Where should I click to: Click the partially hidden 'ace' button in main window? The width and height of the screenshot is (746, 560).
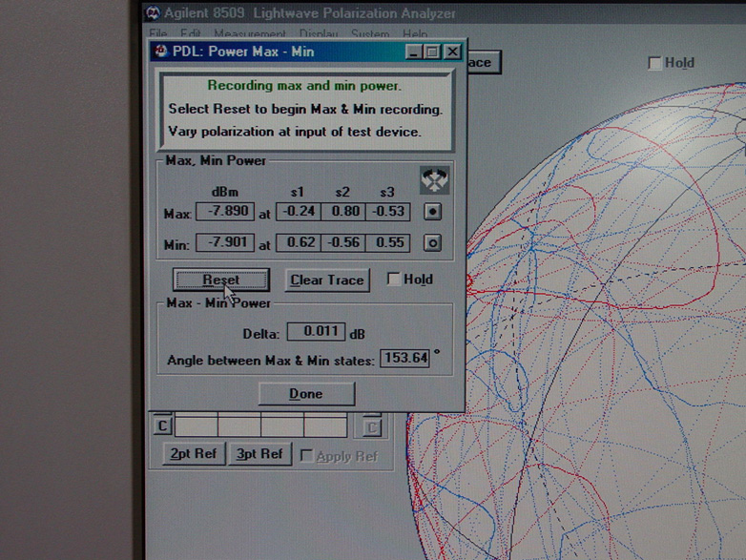tap(484, 62)
